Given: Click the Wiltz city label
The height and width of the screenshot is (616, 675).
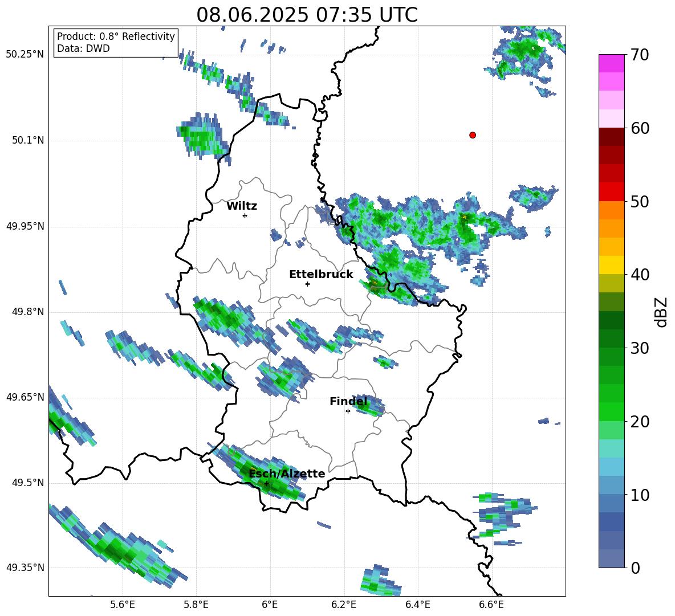Looking at the screenshot, I should (x=242, y=206).
